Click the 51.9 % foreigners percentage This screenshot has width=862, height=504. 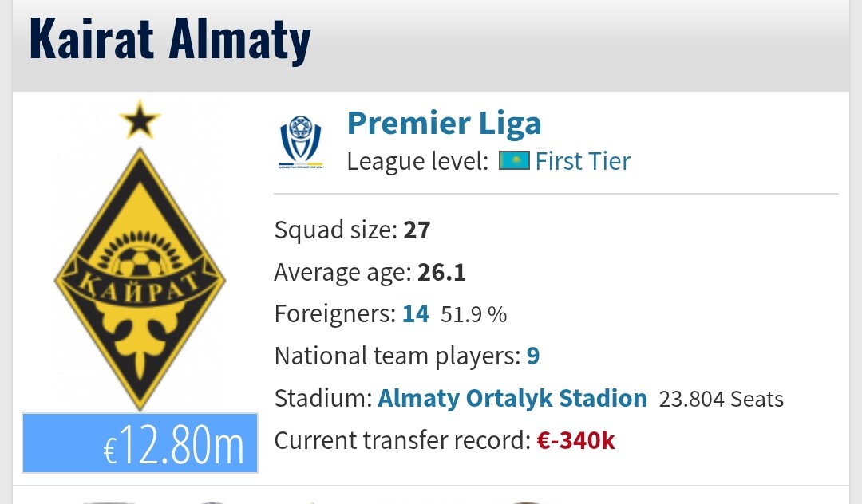coord(473,314)
